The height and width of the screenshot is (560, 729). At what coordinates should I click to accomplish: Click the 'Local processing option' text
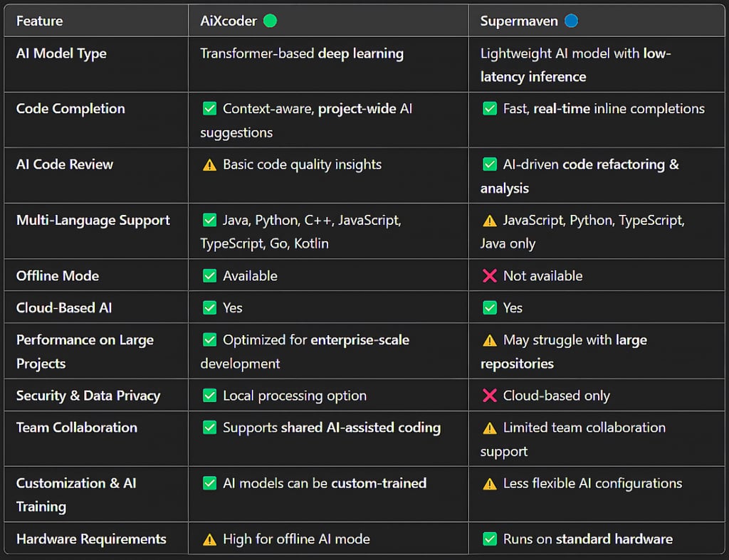[295, 396]
